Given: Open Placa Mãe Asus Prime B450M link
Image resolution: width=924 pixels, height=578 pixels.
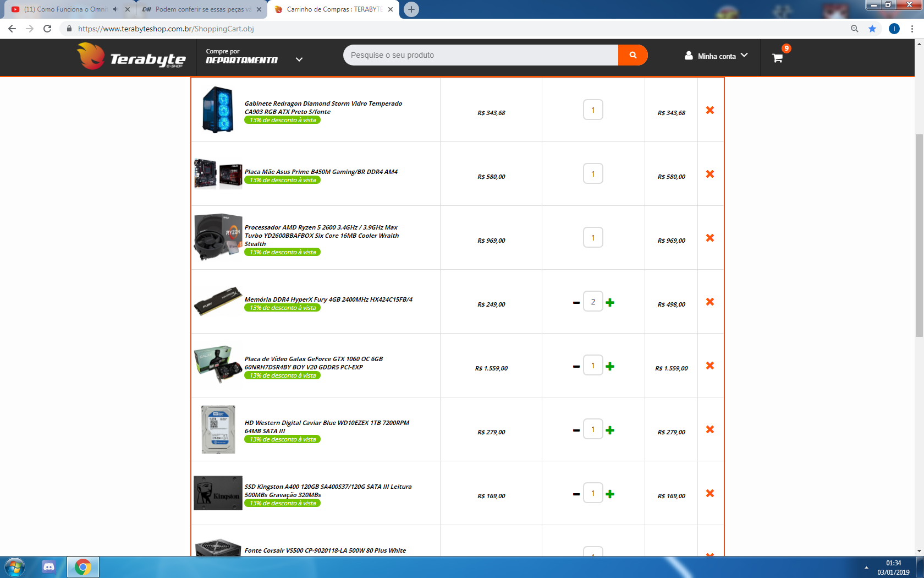Looking at the screenshot, I should [321, 172].
